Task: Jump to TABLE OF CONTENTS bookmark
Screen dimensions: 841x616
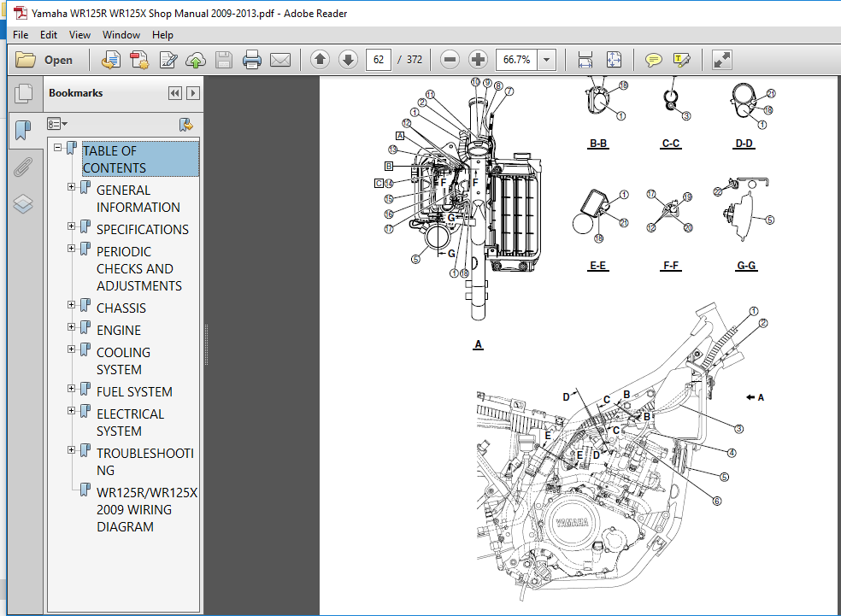Action: (x=140, y=159)
